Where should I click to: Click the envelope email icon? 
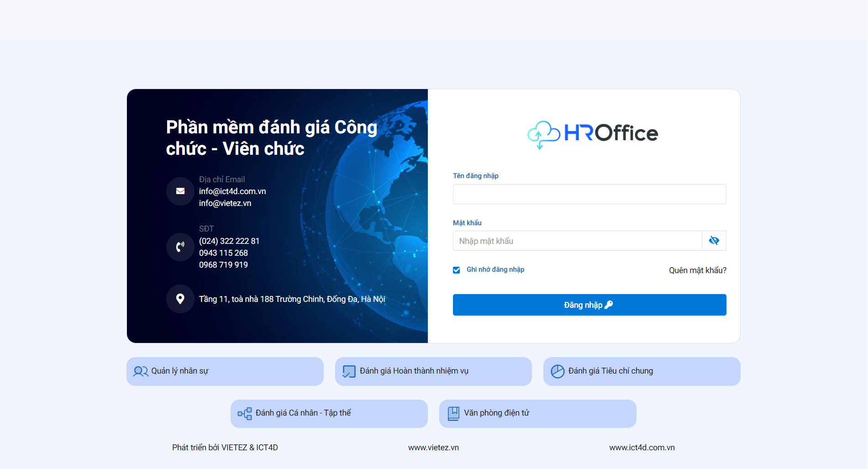point(180,191)
